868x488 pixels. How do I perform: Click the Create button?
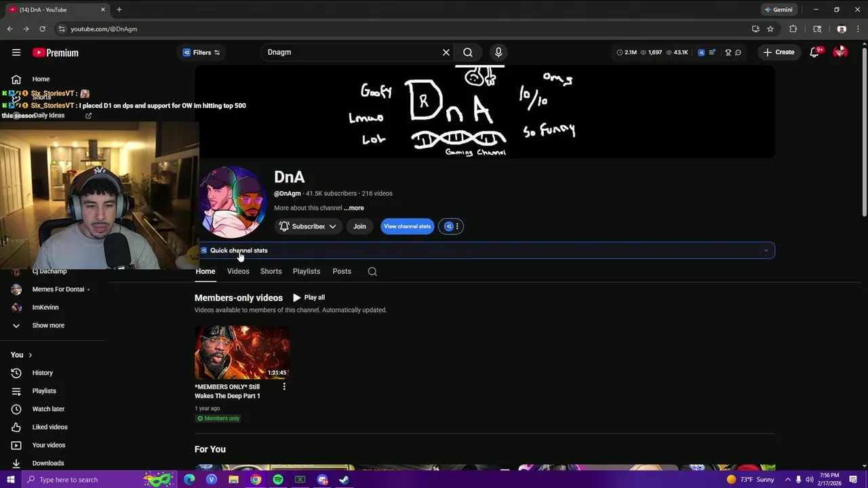point(778,52)
